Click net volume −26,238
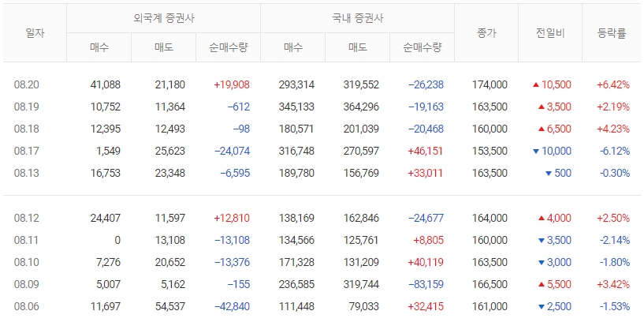 click(426, 85)
